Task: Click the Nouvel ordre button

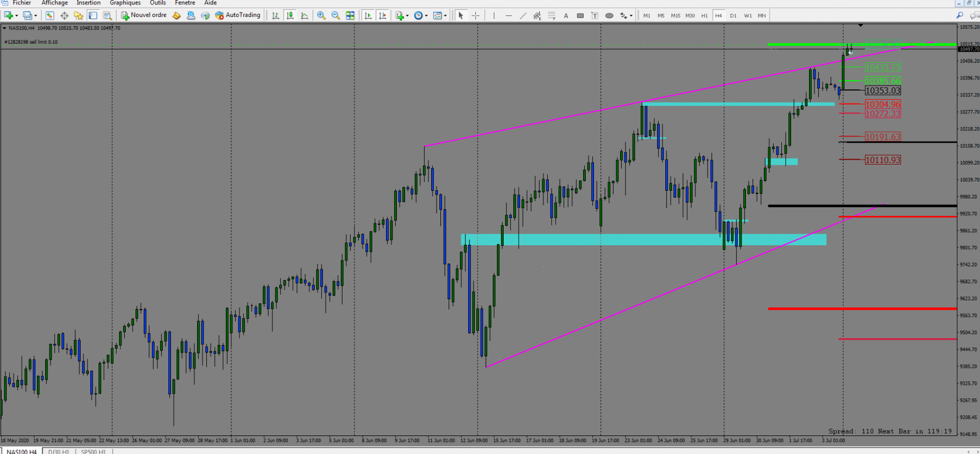Action: click(x=144, y=15)
